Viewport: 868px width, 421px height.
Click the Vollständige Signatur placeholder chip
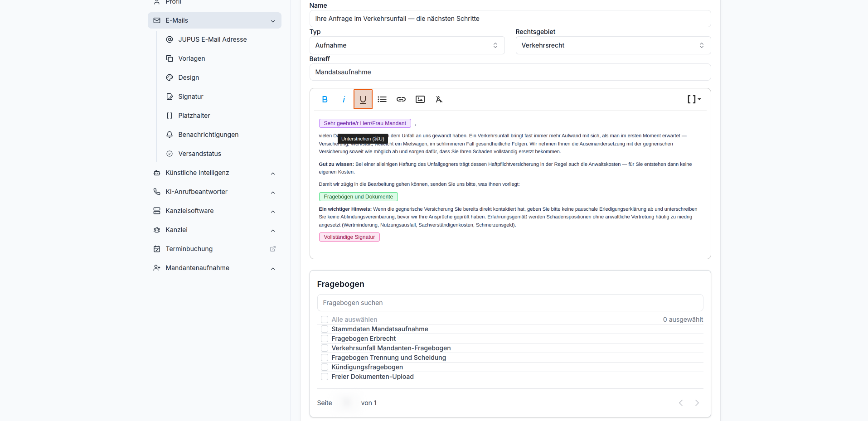coord(349,237)
